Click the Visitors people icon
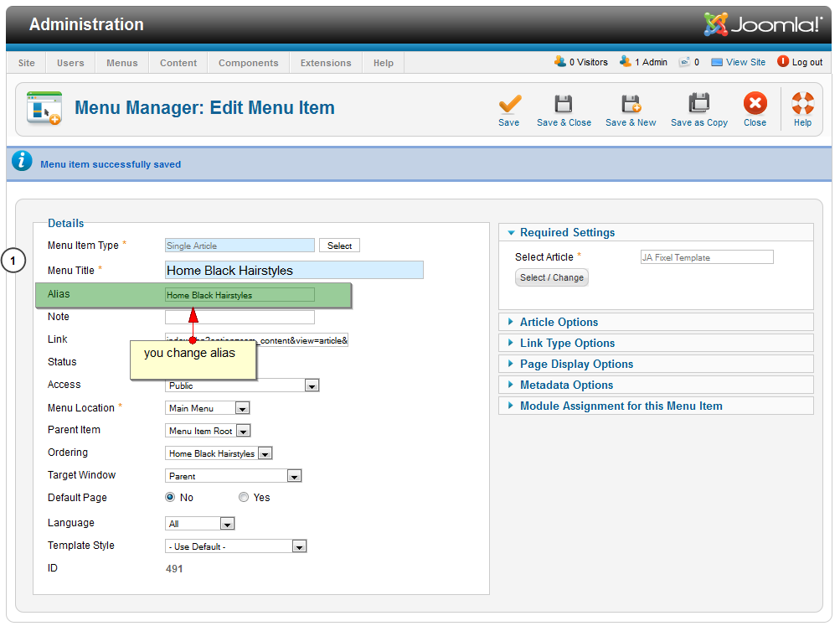The width and height of the screenshot is (840, 626). point(559,62)
